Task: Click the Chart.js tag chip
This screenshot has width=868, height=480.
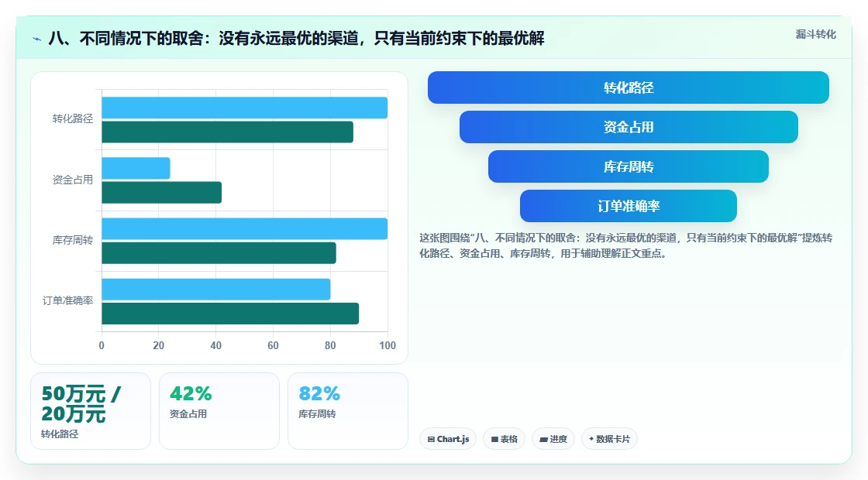Action: coord(448,439)
